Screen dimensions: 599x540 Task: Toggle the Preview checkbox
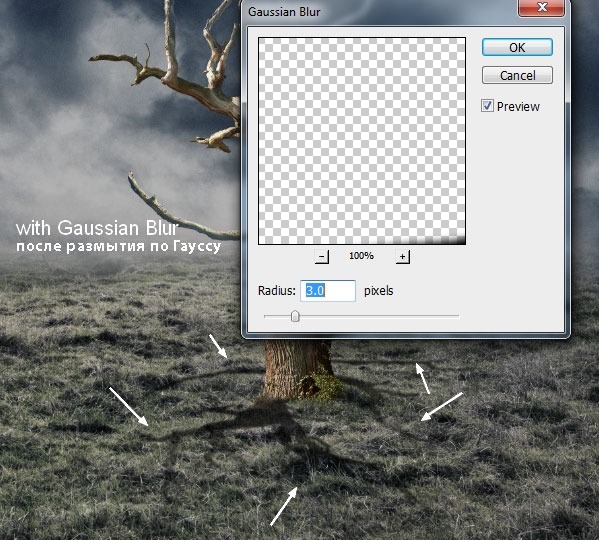pyautogui.click(x=487, y=106)
